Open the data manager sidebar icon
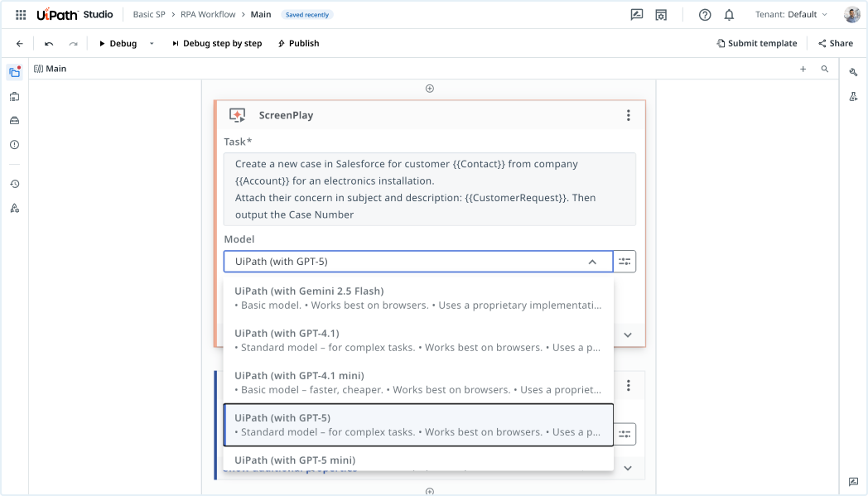Viewport: 868px width, 496px height. (x=15, y=120)
